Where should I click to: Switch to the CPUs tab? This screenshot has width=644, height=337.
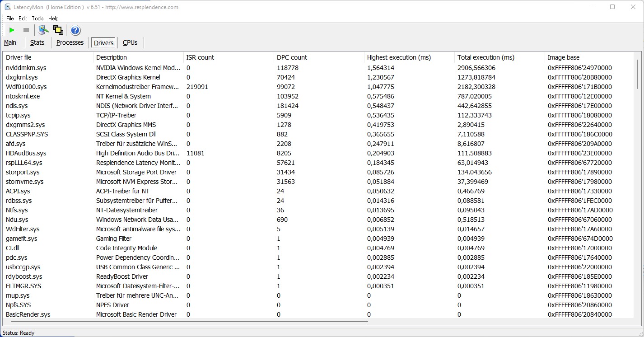point(130,42)
